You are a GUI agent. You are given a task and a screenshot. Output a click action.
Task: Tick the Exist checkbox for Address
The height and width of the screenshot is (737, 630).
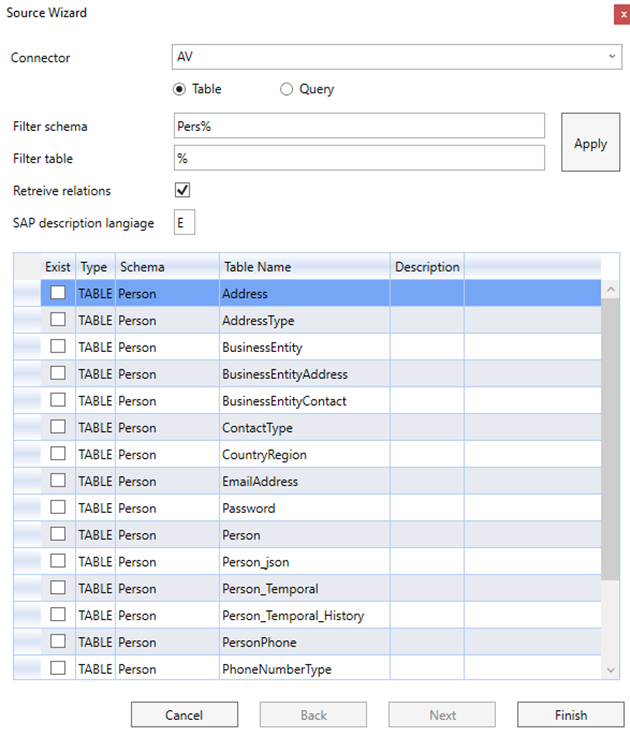(58, 292)
